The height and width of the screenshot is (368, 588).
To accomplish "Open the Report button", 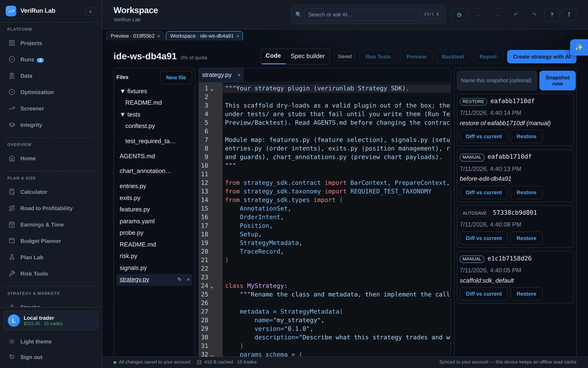I will click(x=488, y=57).
